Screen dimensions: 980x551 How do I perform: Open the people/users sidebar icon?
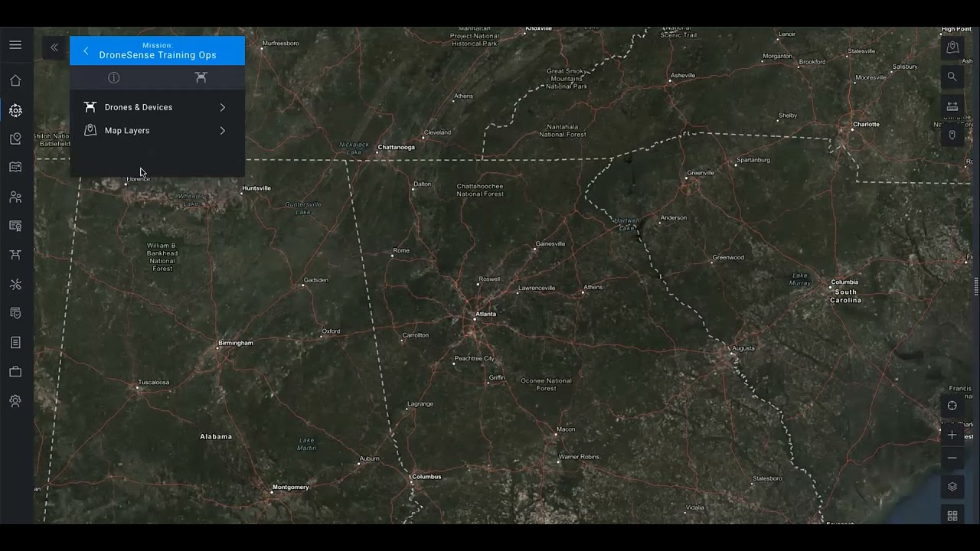pos(15,197)
